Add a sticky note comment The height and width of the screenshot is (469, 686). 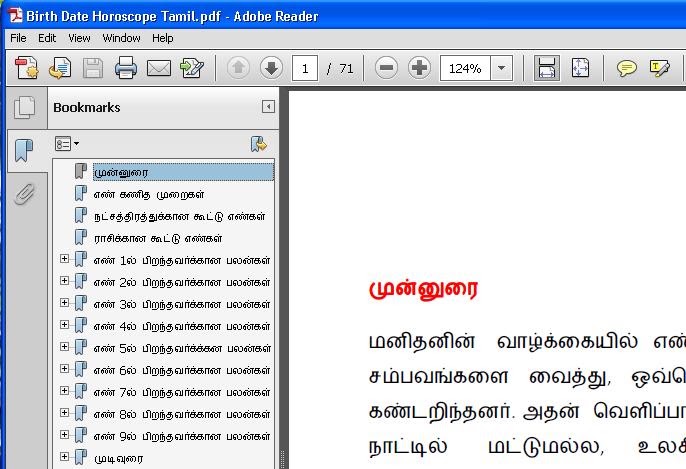pos(626,68)
